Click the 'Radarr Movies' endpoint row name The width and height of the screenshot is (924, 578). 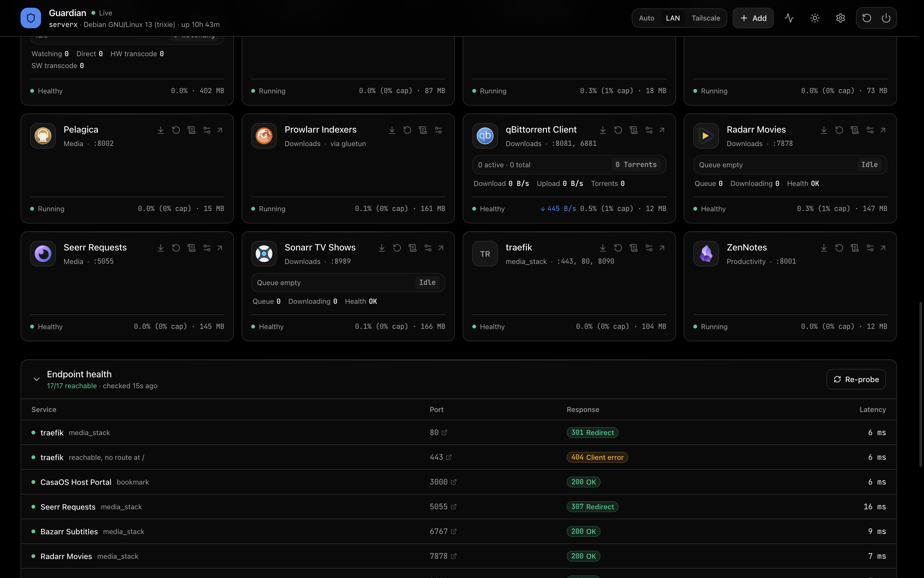click(66, 556)
